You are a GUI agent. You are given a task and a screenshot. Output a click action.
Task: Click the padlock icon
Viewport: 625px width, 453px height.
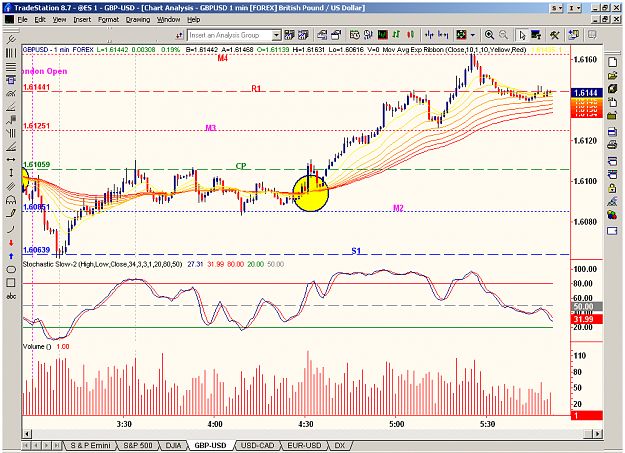[612, 188]
